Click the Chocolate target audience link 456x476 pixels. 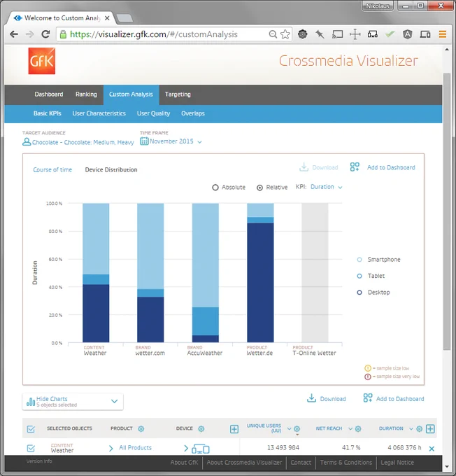83,142
